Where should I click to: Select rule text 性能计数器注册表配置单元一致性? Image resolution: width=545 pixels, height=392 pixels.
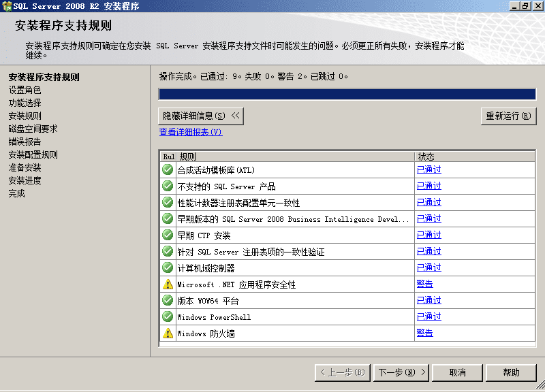coord(238,203)
